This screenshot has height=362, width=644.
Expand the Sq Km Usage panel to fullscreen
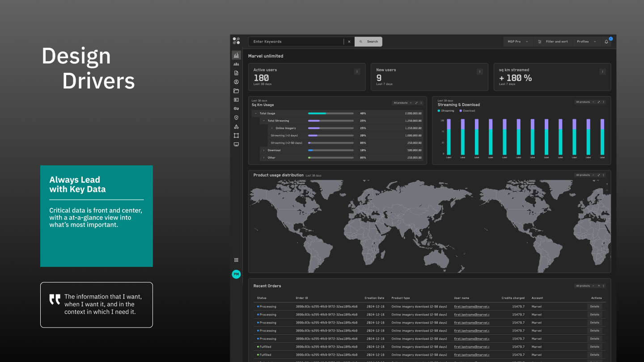click(x=416, y=103)
